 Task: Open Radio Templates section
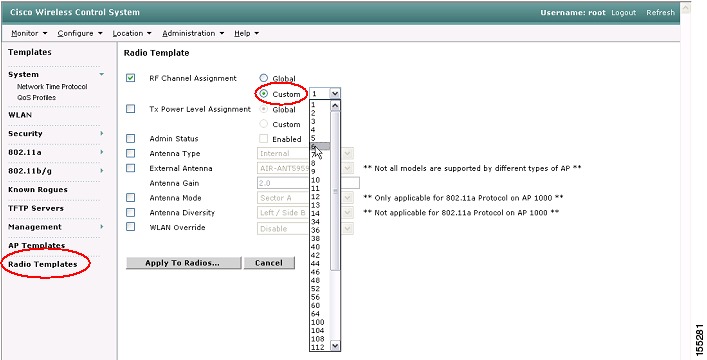click(43, 264)
